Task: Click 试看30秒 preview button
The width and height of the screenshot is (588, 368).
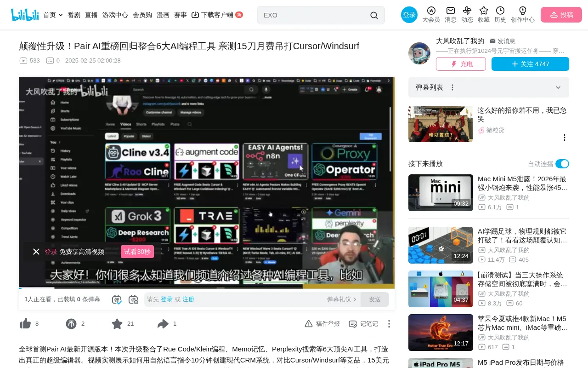Action: click(x=137, y=252)
